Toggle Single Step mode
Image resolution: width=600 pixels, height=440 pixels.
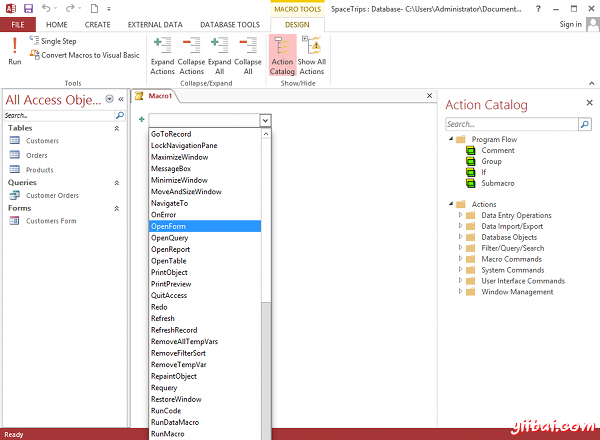57,41
